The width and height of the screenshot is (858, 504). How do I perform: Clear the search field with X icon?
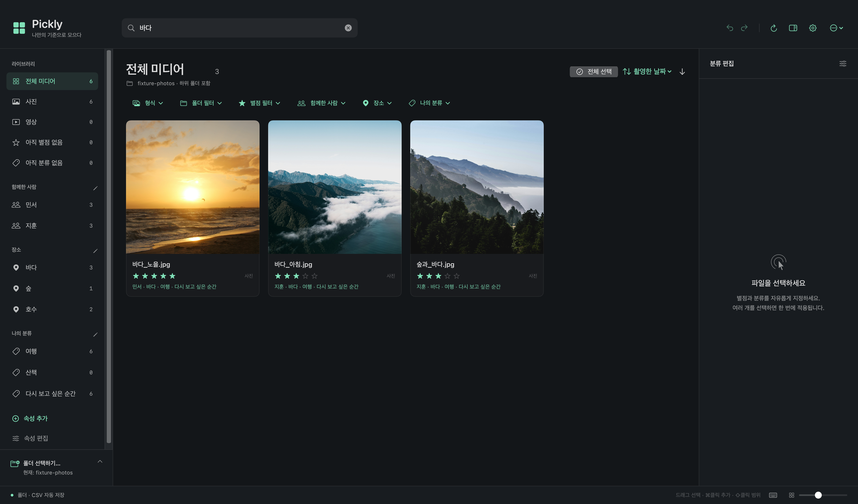[x=348, y=28]
